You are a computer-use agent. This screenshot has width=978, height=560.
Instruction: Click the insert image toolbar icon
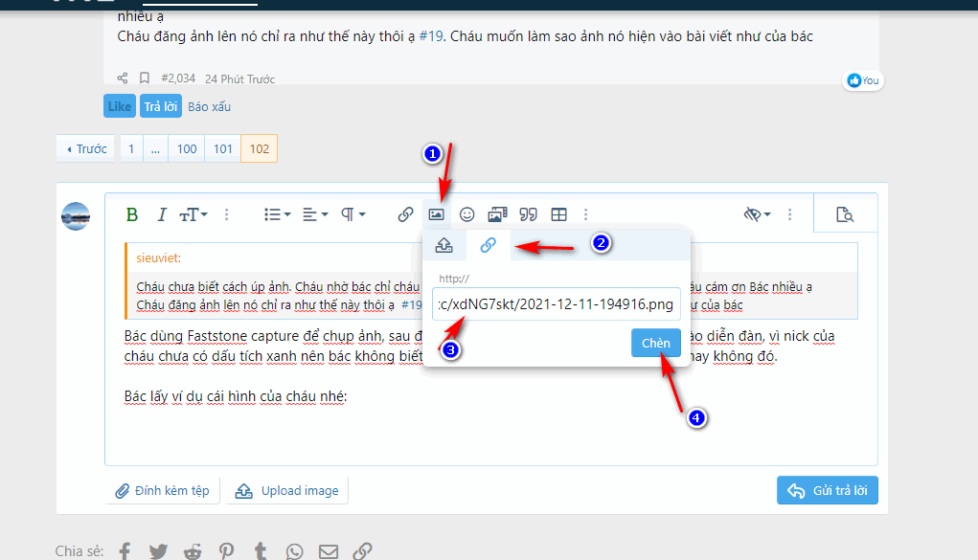click(436, 214)
